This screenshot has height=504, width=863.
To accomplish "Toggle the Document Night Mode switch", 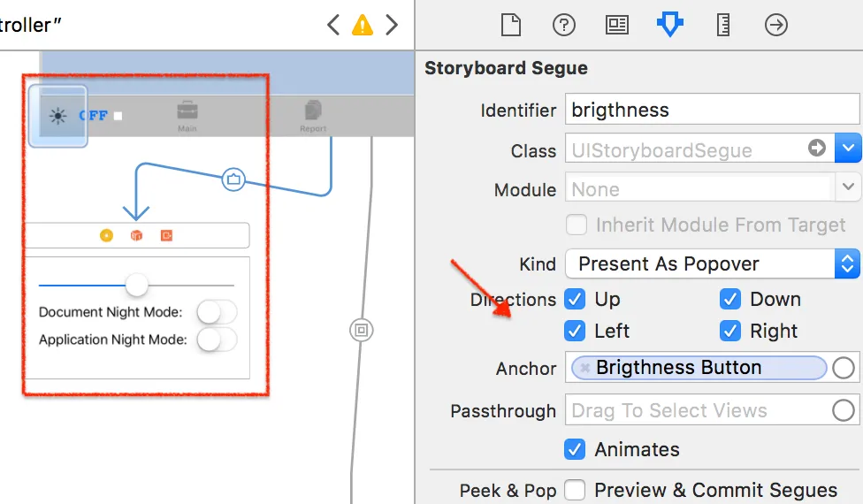I will [x=216, y=312].
